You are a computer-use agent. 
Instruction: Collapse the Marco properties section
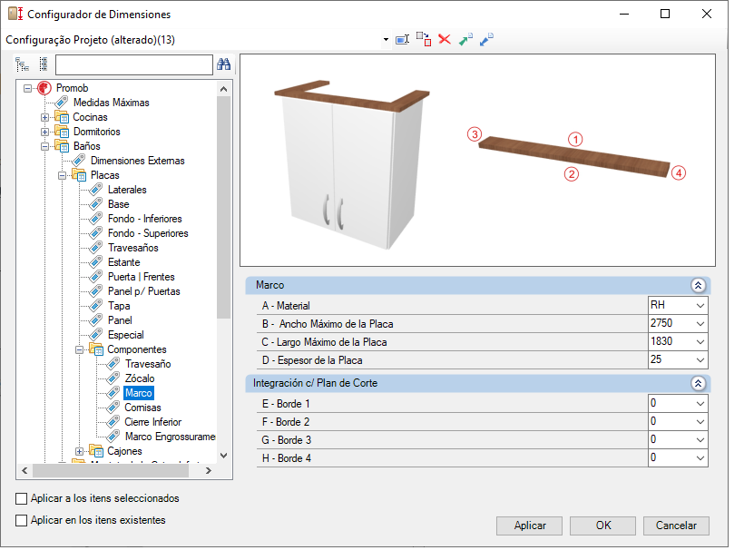699,285
